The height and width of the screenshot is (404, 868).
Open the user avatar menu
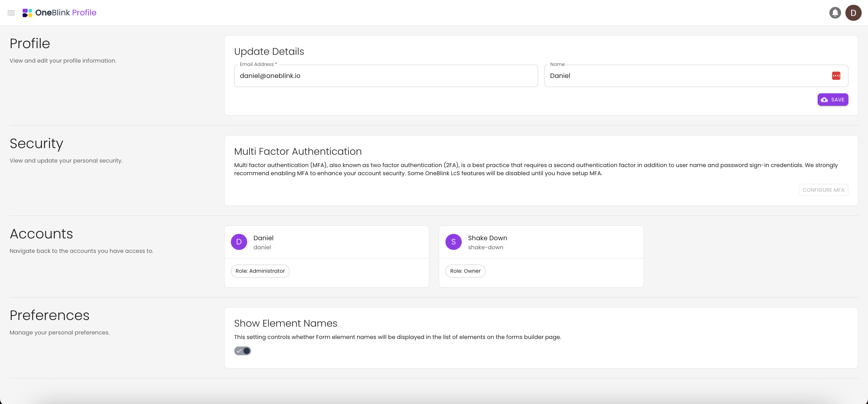[853, 13]
